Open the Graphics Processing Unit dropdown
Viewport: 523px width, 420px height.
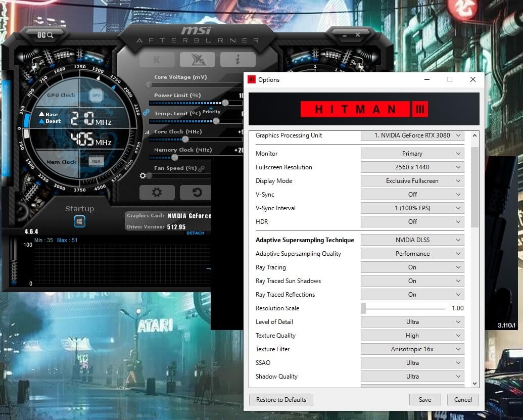(412, 135)
